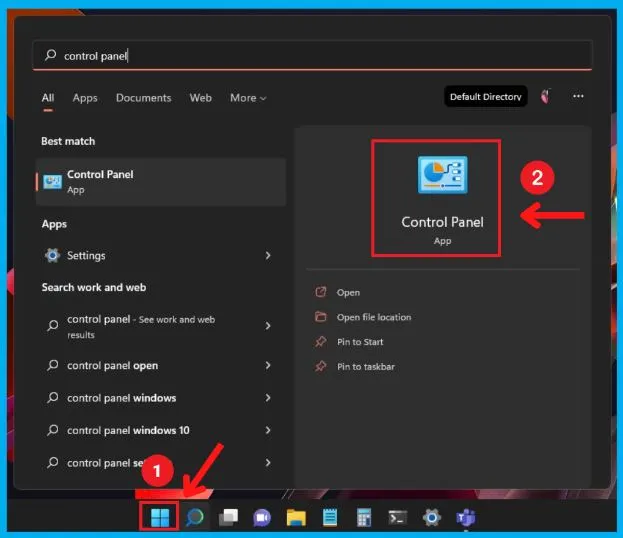Expand the 'control panel windows' suggestion chevron
This screenshot has width=623, height=538.
(268, 398)
